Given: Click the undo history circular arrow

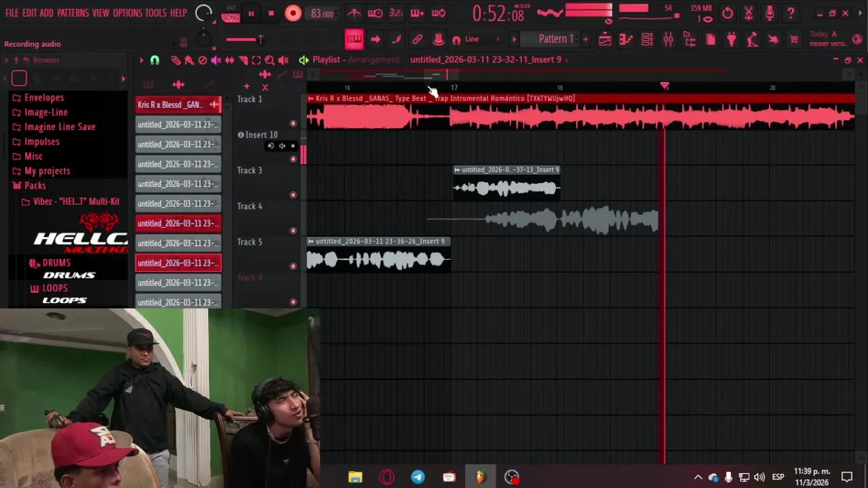Looking at the screenshot, I should [728, 13].
